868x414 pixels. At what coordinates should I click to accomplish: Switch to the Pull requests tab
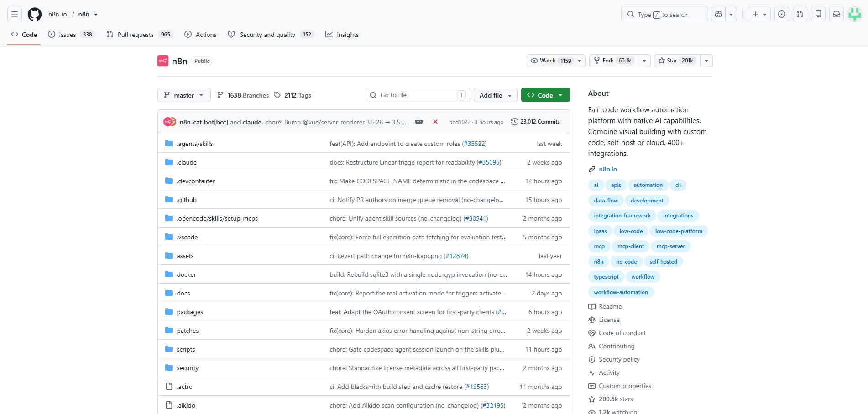140,35
